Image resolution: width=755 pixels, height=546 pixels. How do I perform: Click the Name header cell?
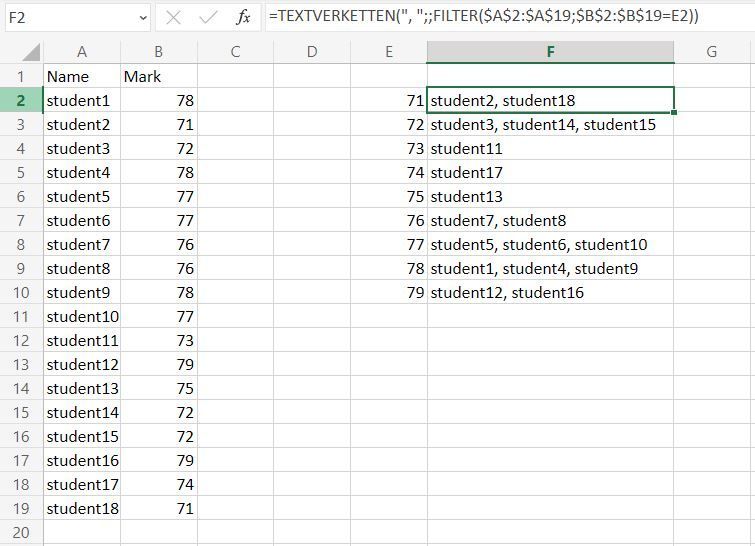[x=82, y=76]
